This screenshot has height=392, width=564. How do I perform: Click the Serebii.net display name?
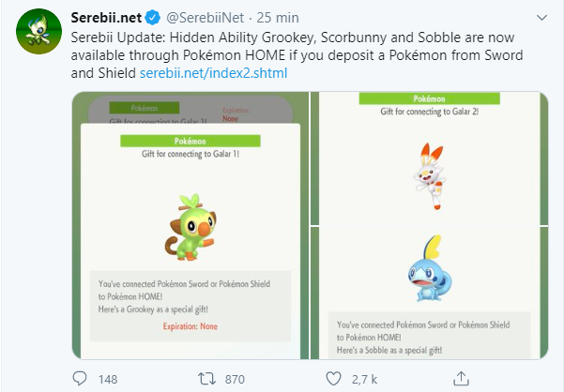point(105,19)
